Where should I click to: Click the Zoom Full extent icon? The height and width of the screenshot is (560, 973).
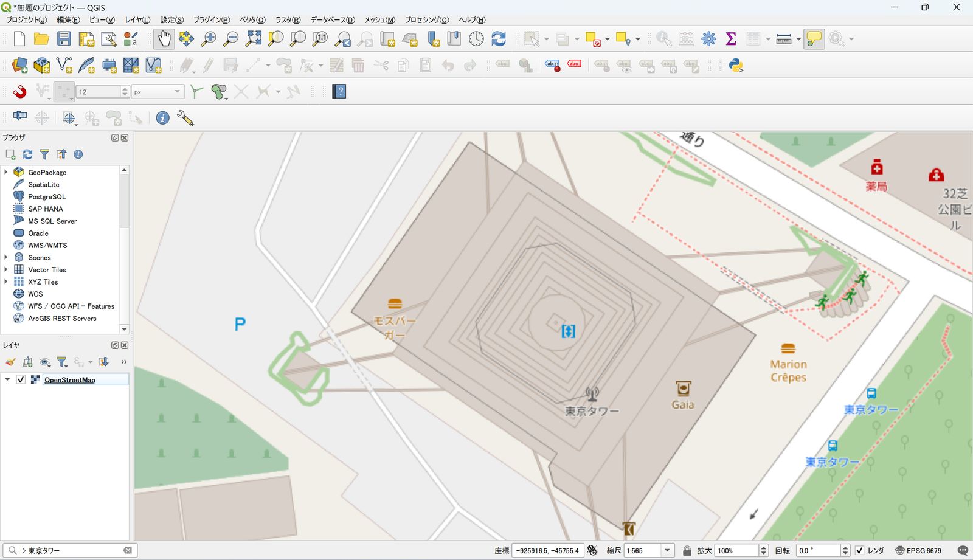(254, 39)
